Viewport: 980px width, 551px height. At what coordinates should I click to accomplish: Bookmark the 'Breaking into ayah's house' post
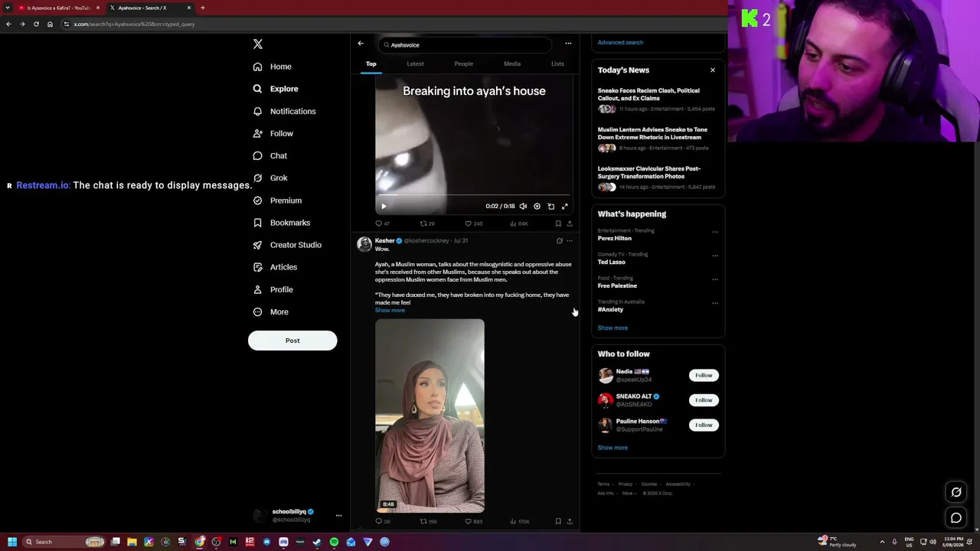pos(558,223)
